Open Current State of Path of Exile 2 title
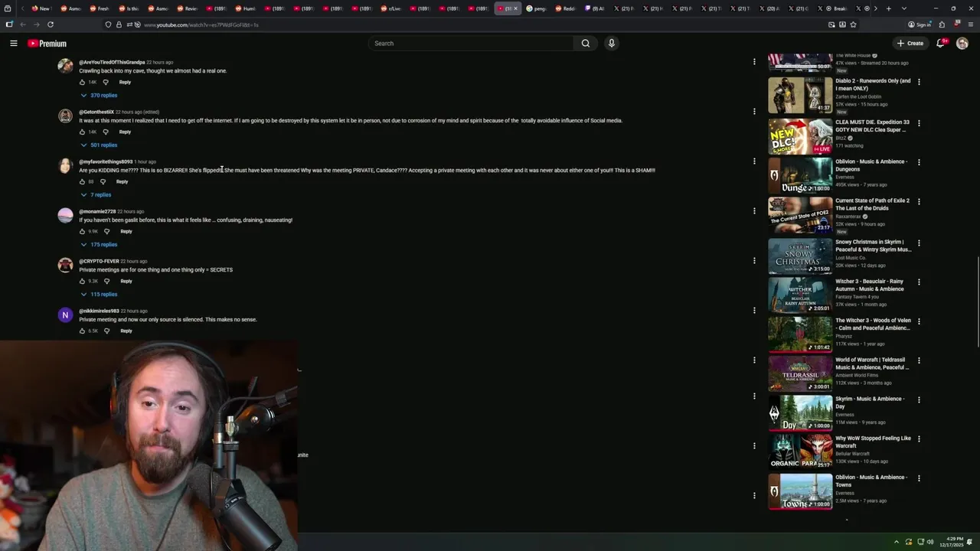The width and height of the screenshot is (980, 551). click(x=872, y=204)
